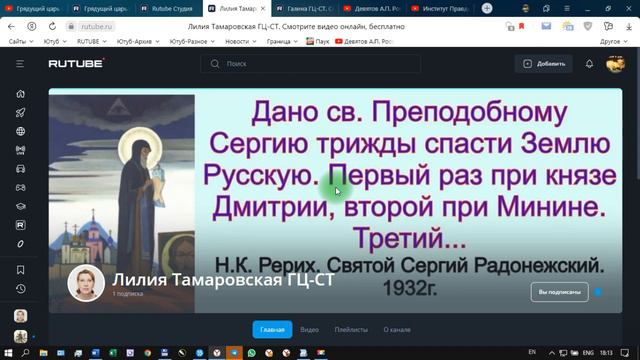Open the user profile avatar top right
Viewport: 640px width, 360px height.
pyautogui.click(x=615, y=64)
